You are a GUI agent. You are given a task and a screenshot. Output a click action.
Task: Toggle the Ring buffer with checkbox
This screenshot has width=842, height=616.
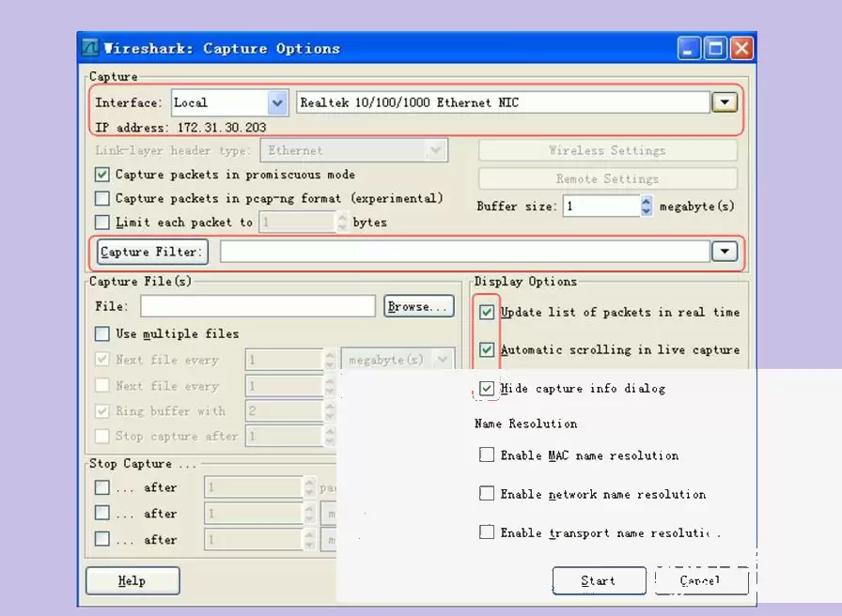(102, 411)
